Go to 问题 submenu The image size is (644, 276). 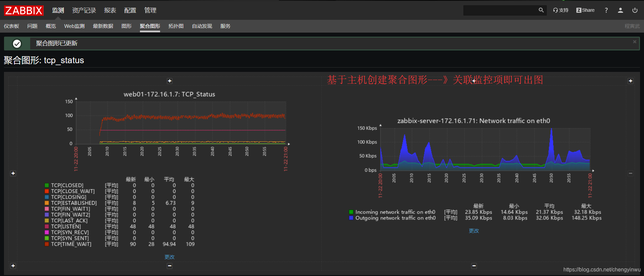32,26
